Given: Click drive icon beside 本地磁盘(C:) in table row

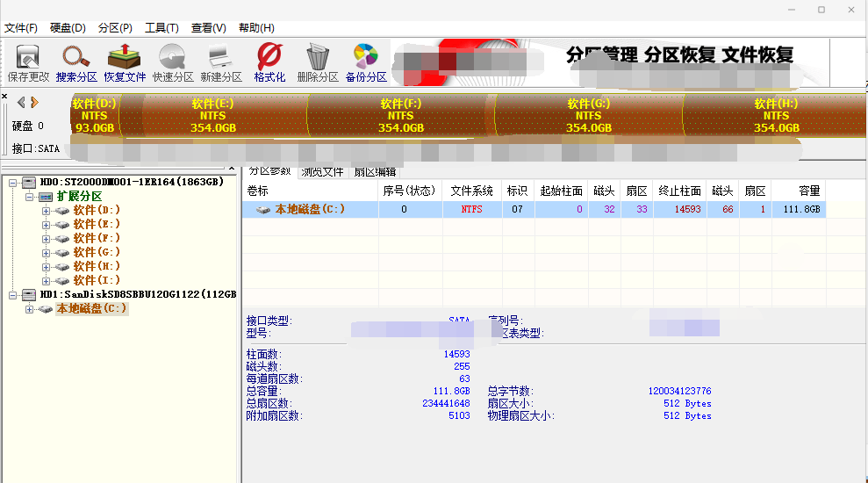Looking at the screenshot, I should coord(263,209).
